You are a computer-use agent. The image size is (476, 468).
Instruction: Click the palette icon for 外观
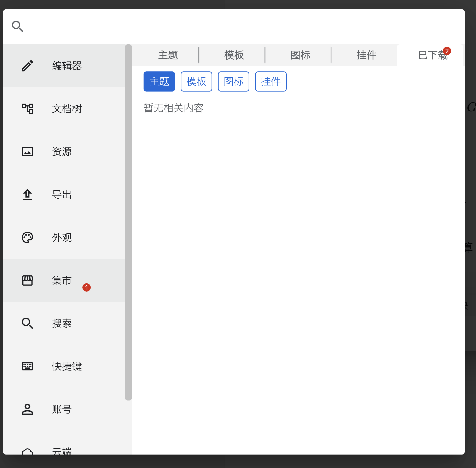[x=27, y=238]
